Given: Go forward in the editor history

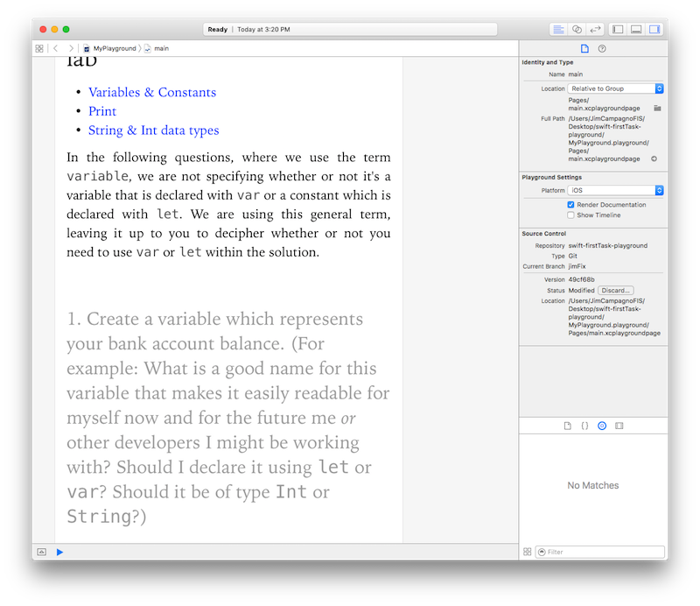Looking at the screenshot, I should point(71,48).
